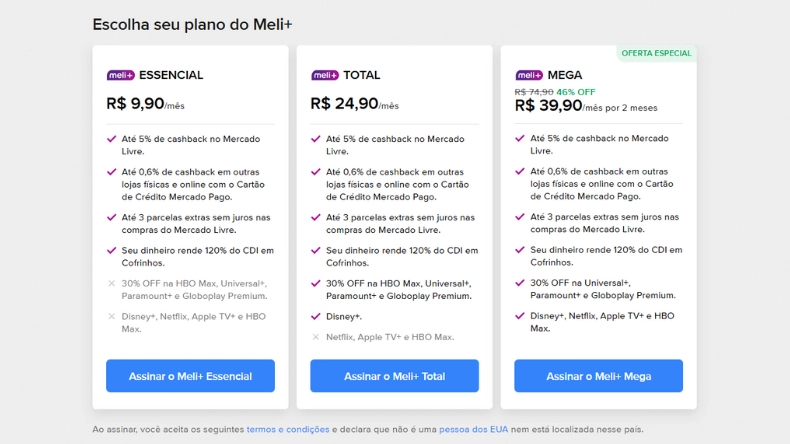Viewport: 790px width, 444px height.
Task: Click the Meli+ logo on Mega plan
Action: tap(529, 75)
